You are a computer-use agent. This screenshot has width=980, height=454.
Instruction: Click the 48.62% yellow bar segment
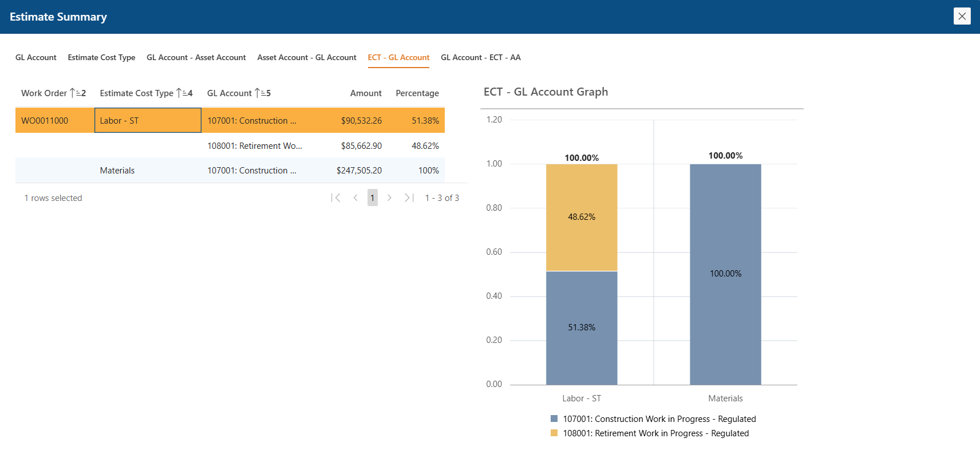coord(582,218)
